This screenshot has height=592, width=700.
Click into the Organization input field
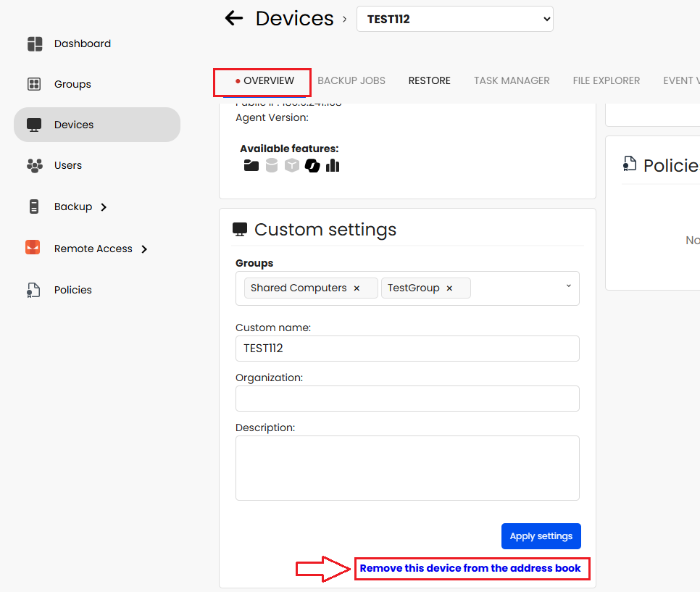click(407, 399)
